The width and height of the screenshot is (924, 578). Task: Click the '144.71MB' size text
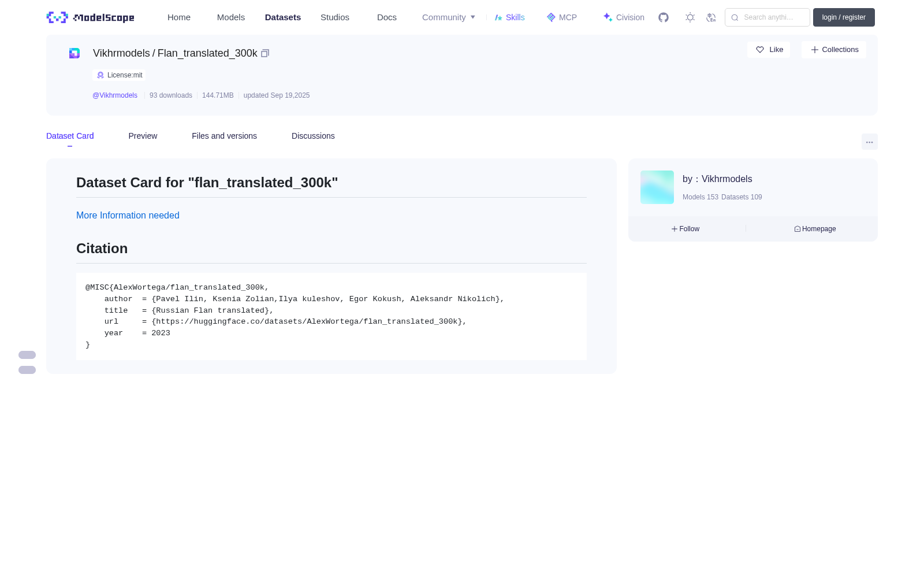[x=218, y=95]
